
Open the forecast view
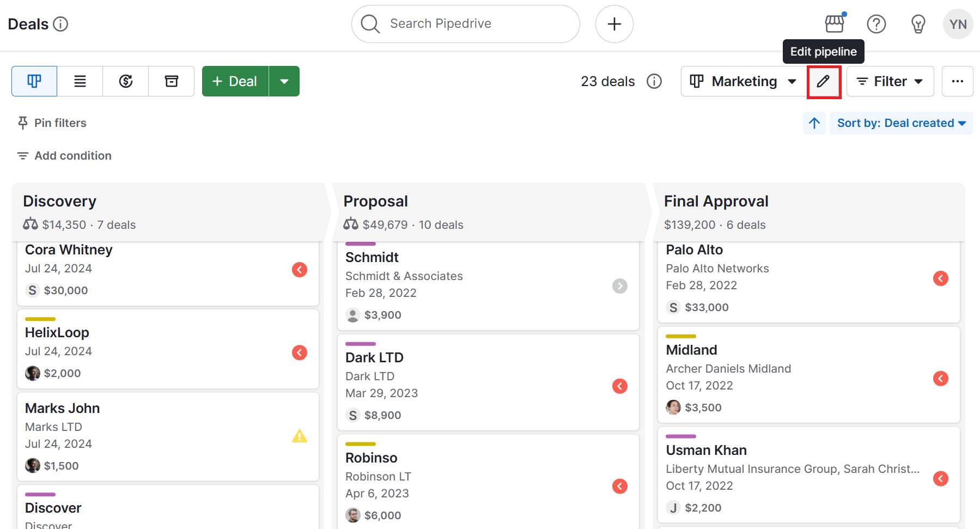pyautogui.click(x=125, y=81)
